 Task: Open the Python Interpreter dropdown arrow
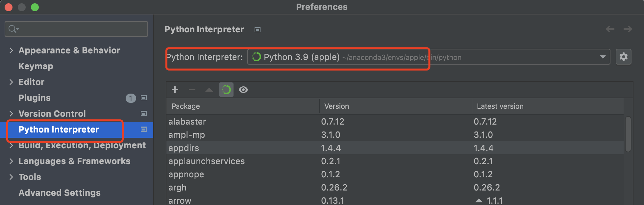[603, 57]
